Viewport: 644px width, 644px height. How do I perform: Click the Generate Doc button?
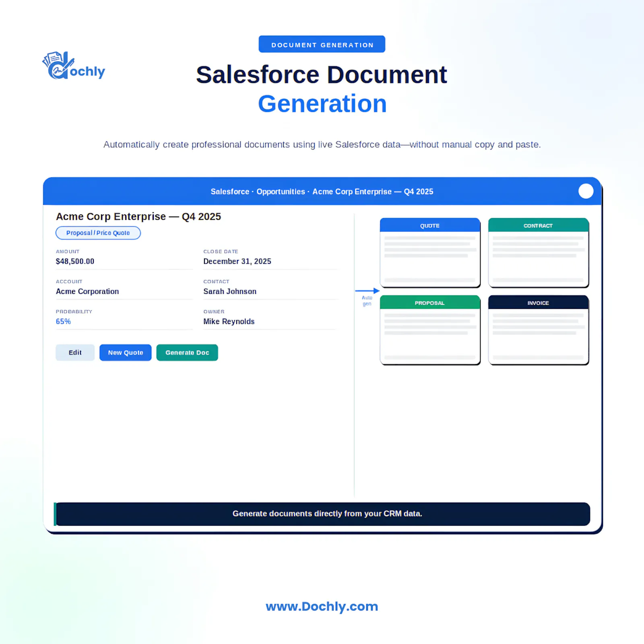pos(187,353)
